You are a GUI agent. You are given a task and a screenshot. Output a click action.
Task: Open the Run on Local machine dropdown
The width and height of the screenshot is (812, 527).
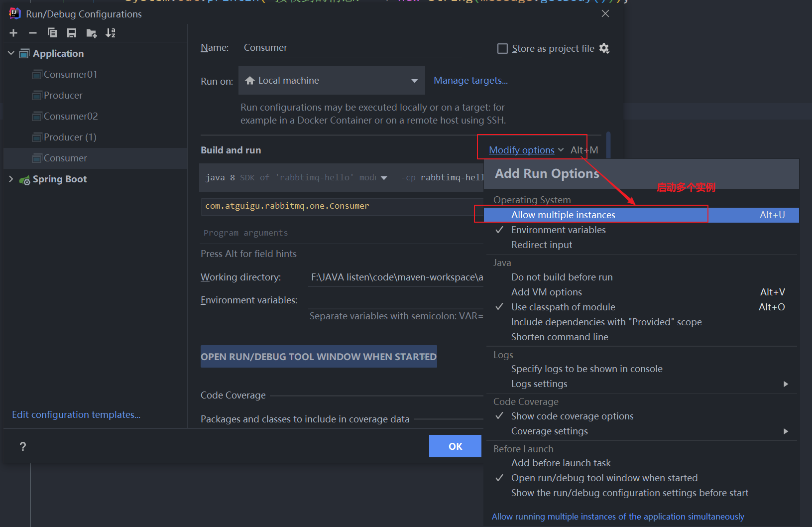(x=332, y=80)
